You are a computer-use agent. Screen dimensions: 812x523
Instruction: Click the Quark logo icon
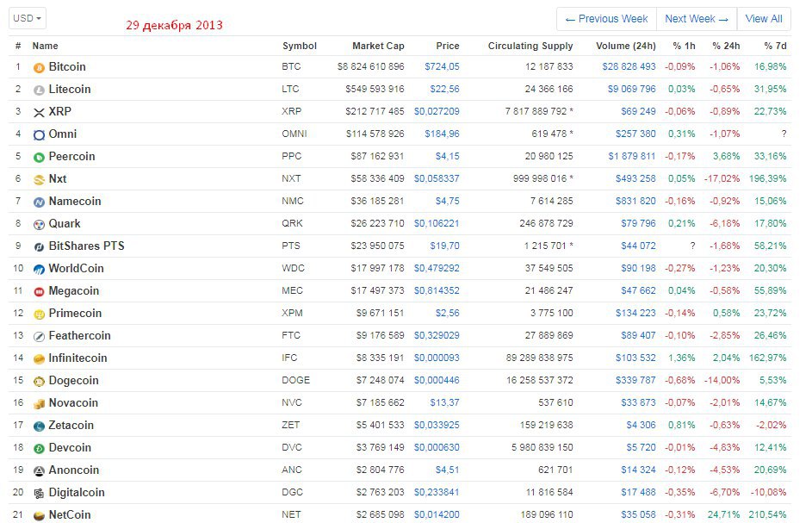click(39, 224)
